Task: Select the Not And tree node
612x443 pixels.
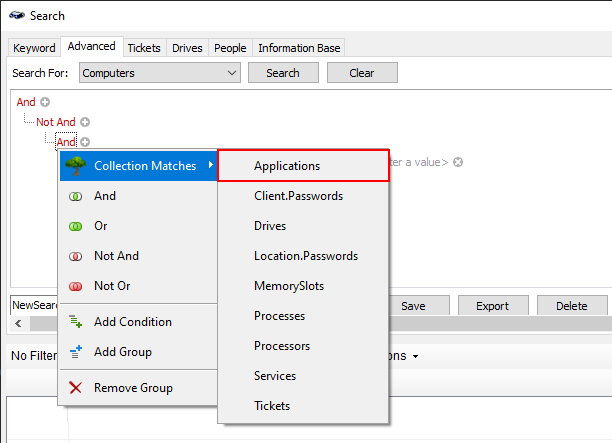Action: pyautogui.click(x=56, y=122)
